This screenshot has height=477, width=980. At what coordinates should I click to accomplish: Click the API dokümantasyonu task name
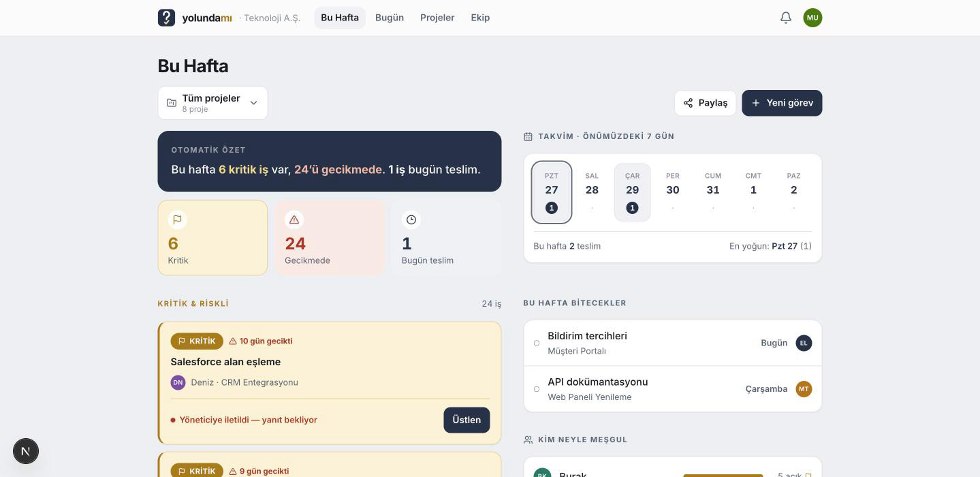pos(598,382)
